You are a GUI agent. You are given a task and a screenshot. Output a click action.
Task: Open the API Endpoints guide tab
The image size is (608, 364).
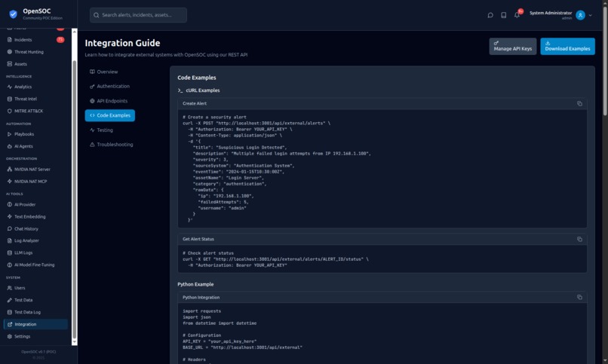coord(109,101)
